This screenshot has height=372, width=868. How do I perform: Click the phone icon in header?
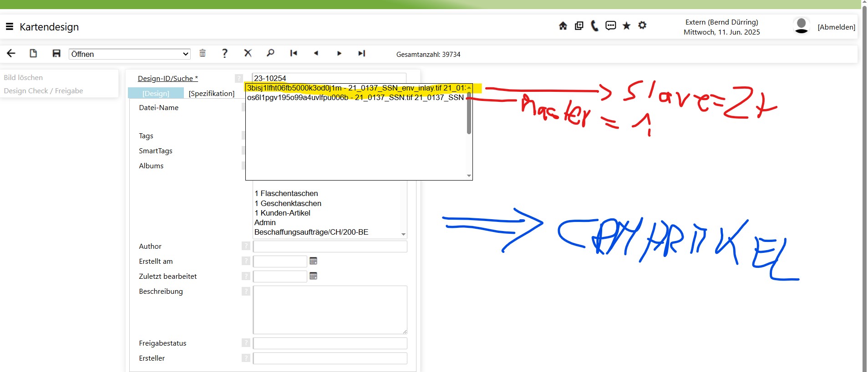pyautogui.click(x=594, y=26)
